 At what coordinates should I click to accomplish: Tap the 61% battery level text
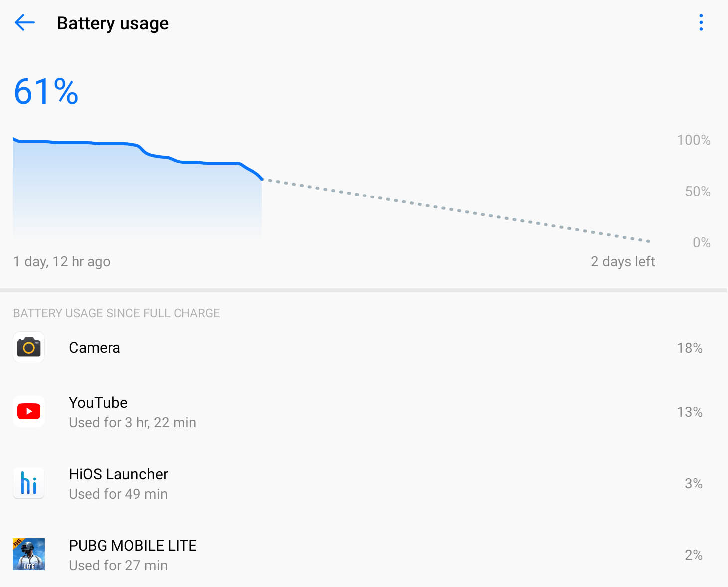(46, 92)
